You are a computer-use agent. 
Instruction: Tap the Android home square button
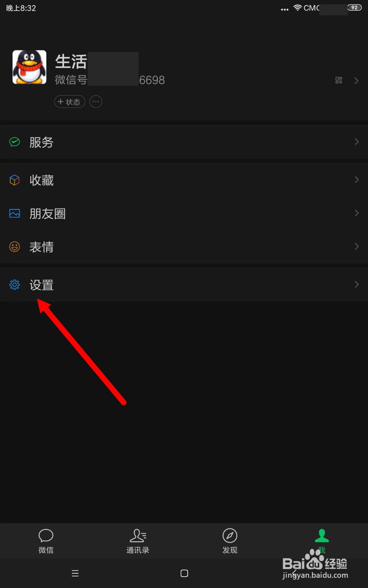(x=184, y=573)
